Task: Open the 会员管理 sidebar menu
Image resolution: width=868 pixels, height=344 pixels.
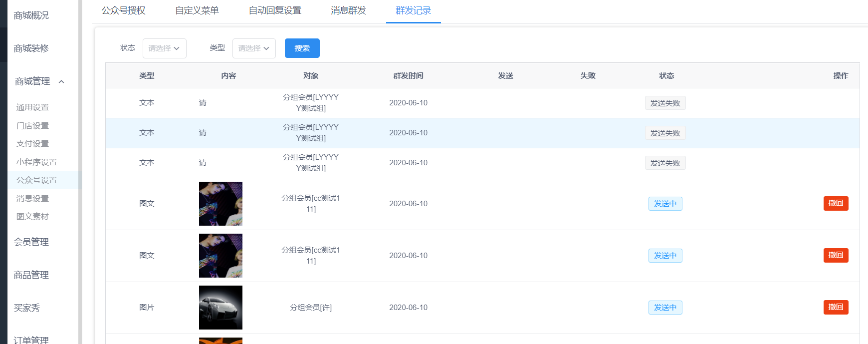Action: [31, 242]
